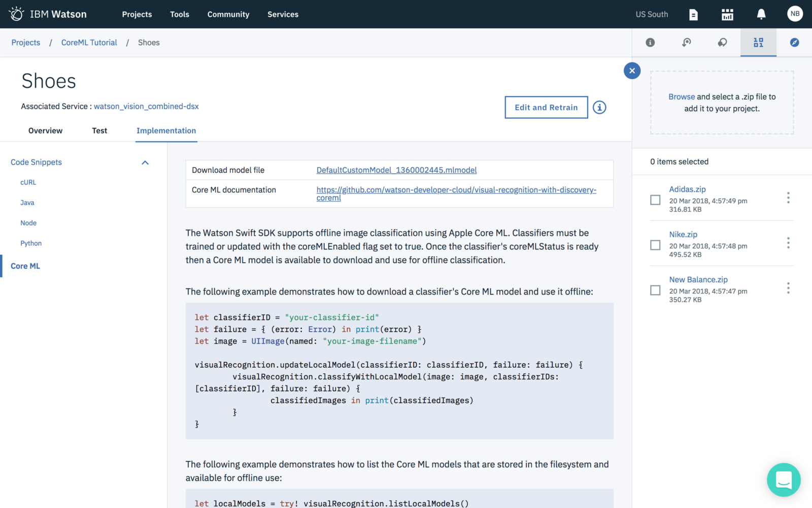Image resolution: width=812 pixels, height=508 pixels.
Task: Open the NB user avatar menu
Action: pyautogui.click(x=795, y=14)
